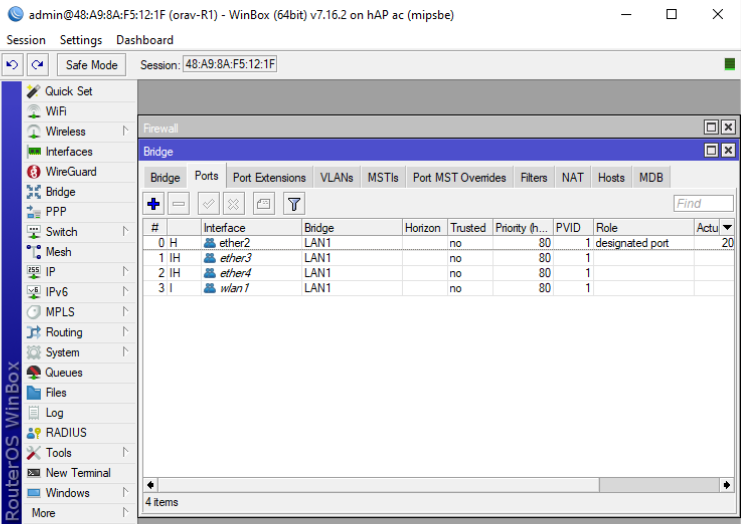Click the Interface column header

pos(250,228)
